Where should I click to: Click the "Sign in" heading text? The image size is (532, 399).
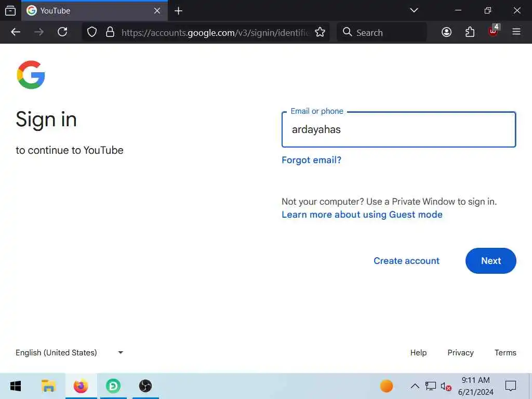pyautogui.click(x=46, y=120)
